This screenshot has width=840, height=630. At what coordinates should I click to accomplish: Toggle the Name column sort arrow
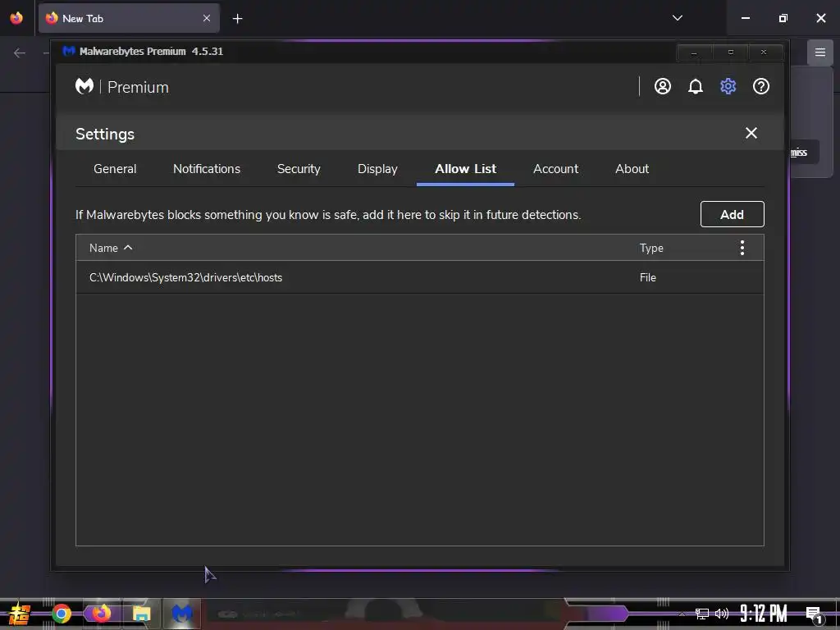coord(128,248)
